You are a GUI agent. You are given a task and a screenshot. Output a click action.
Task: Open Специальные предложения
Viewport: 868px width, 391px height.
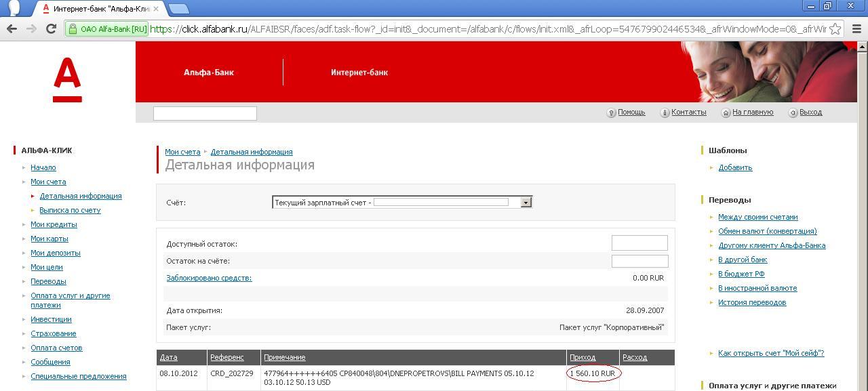[x=79, y=376]
